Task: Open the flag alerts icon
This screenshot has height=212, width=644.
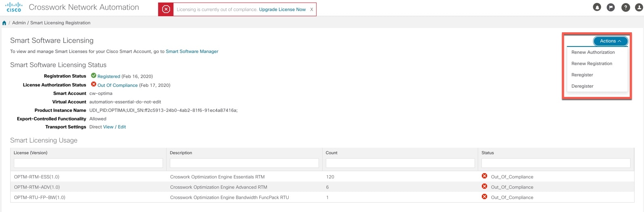Action: click(x=611, y=7)
